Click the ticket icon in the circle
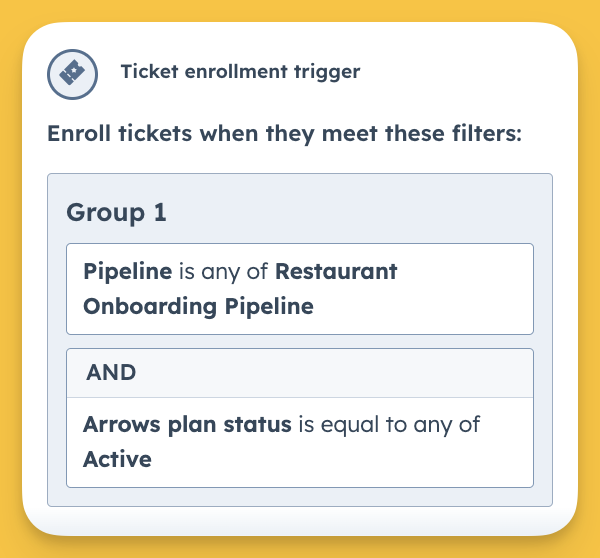This screenshot has height=558, width=600. point(72,74)
